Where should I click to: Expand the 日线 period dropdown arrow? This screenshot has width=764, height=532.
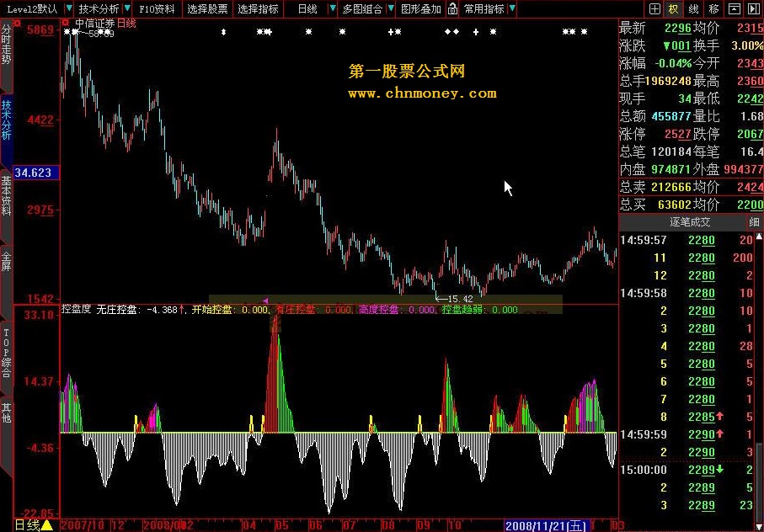(x=332, y=8)
